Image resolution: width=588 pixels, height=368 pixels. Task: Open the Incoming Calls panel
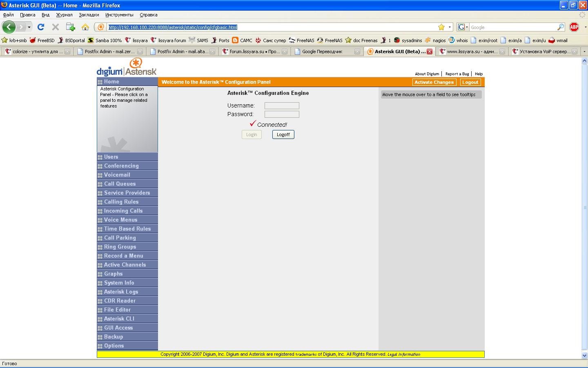point(127,211)
